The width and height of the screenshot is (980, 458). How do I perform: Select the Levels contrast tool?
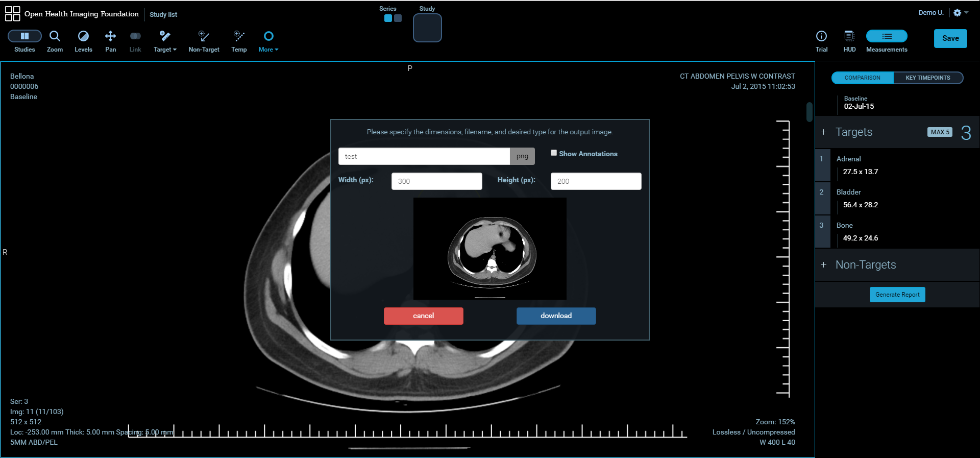click(x=83, y=36)
